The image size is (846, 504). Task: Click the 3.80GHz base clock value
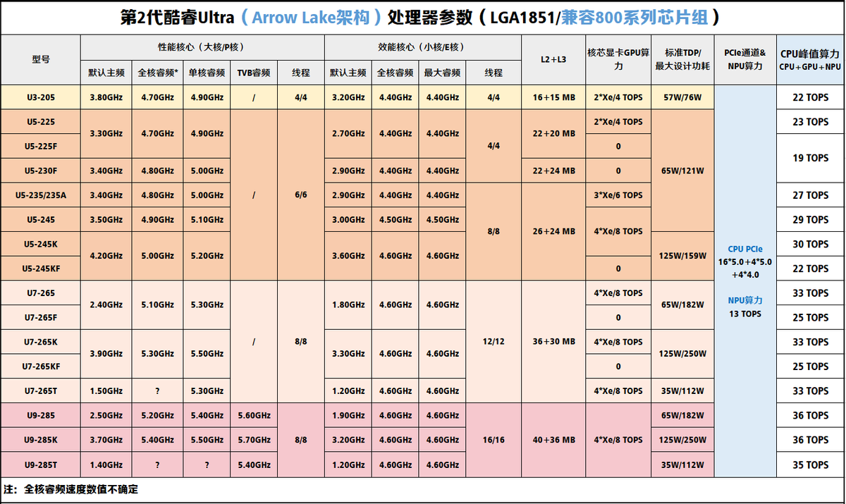106,97
